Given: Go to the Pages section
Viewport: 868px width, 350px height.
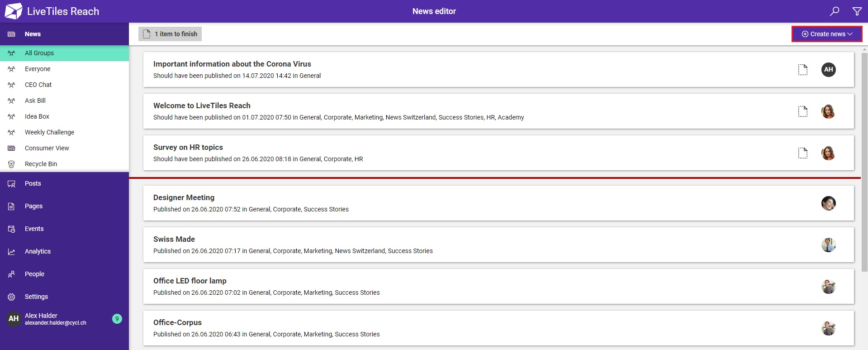Looking at the screenshot, I should coord(64,206).
